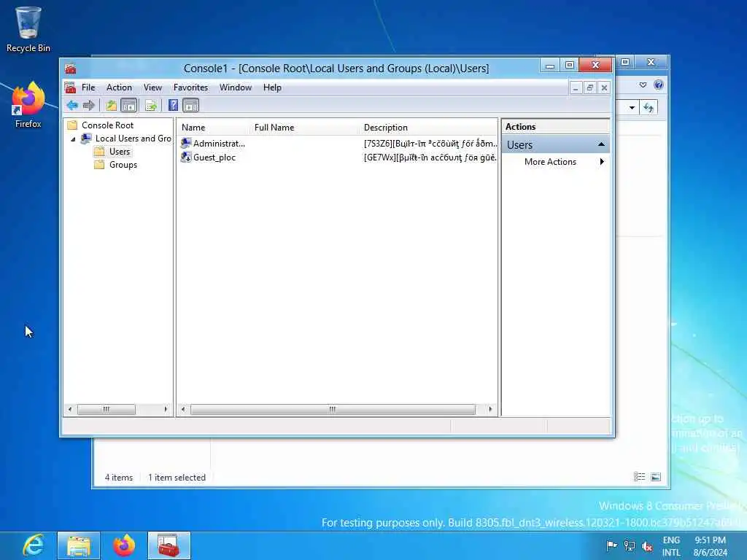Select Local Users and Groups node
The width and height of the screenshot is (747, 560).
(133, 139)
